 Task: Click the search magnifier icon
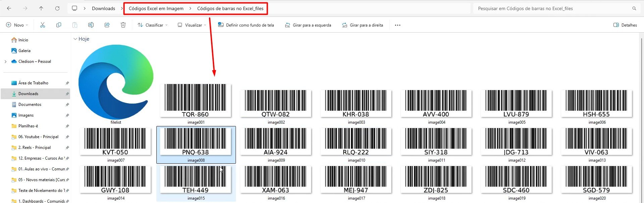pos(634,8)
